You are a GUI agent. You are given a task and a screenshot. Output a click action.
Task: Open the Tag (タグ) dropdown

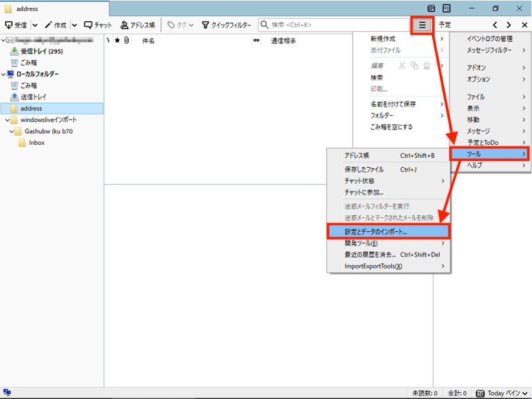coord(181,25)
